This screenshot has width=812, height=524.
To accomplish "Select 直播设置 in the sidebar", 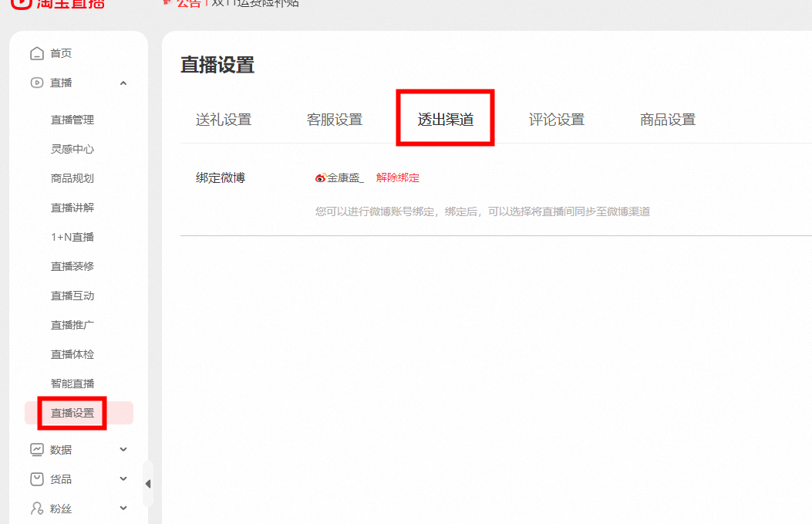I will tap(79, 413).
